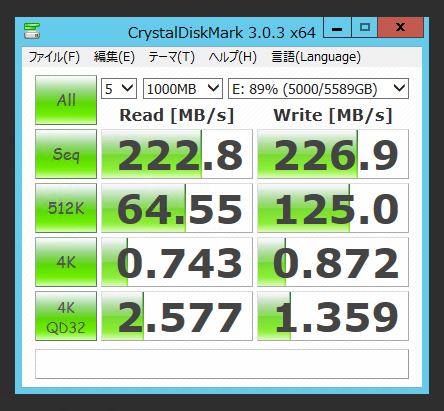
Task: Click the empty comment field at bottom
Action: 222,364
